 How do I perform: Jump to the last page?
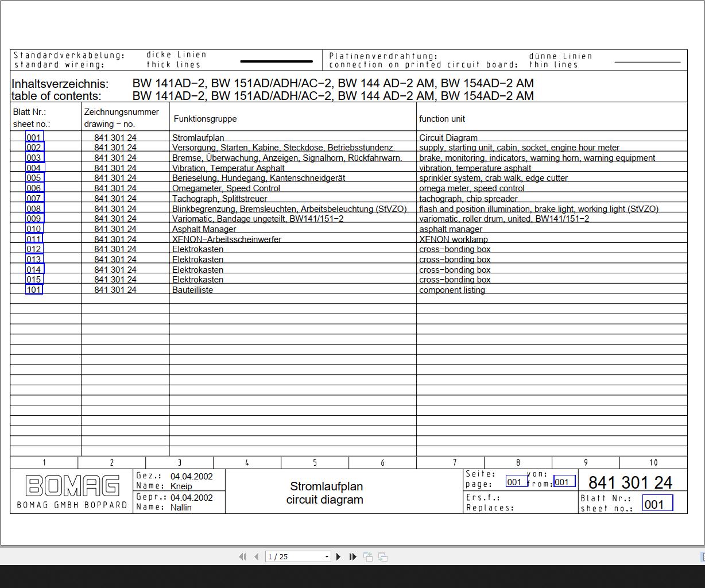353,556
